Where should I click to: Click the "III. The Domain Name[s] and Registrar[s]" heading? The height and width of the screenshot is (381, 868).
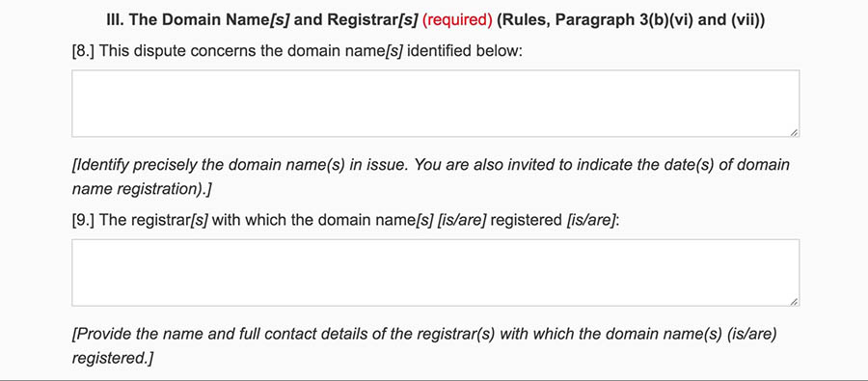[261, 21]
